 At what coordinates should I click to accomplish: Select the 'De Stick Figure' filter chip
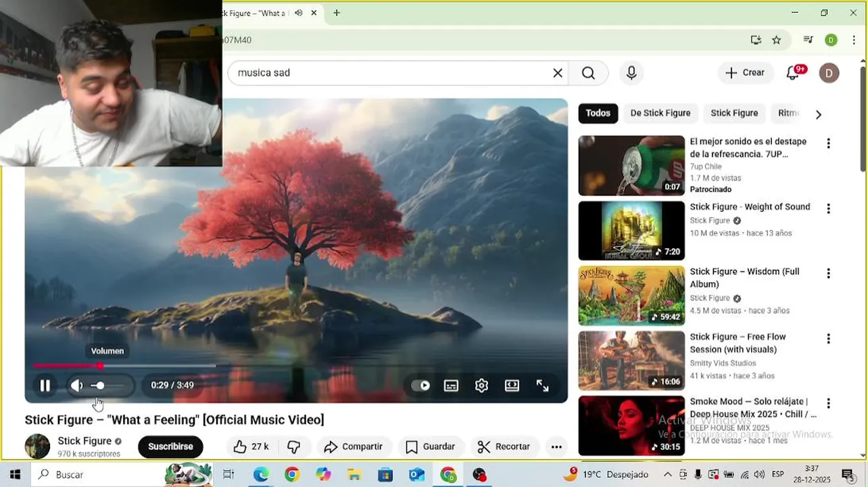pos(660,114)
